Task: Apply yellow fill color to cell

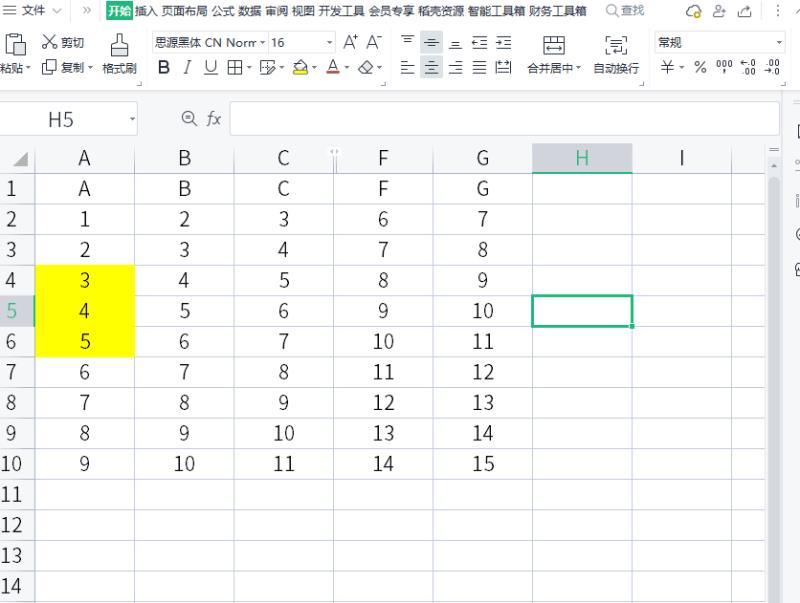Action: [301, 67]
